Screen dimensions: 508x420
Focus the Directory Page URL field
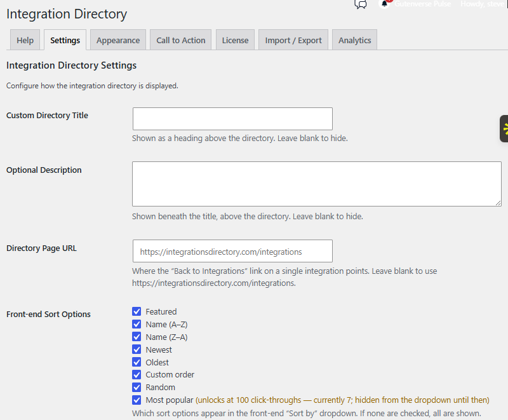[x=232, y=251]
